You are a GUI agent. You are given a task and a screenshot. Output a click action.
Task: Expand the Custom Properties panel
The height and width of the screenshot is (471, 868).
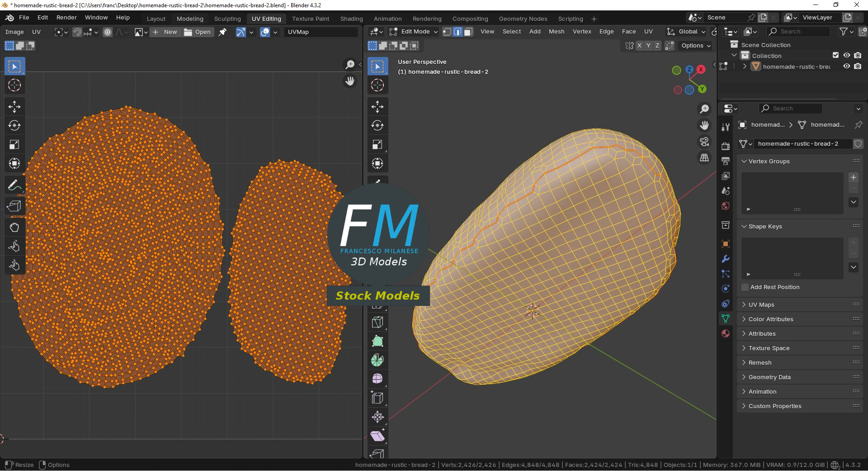tap(800, 406)
